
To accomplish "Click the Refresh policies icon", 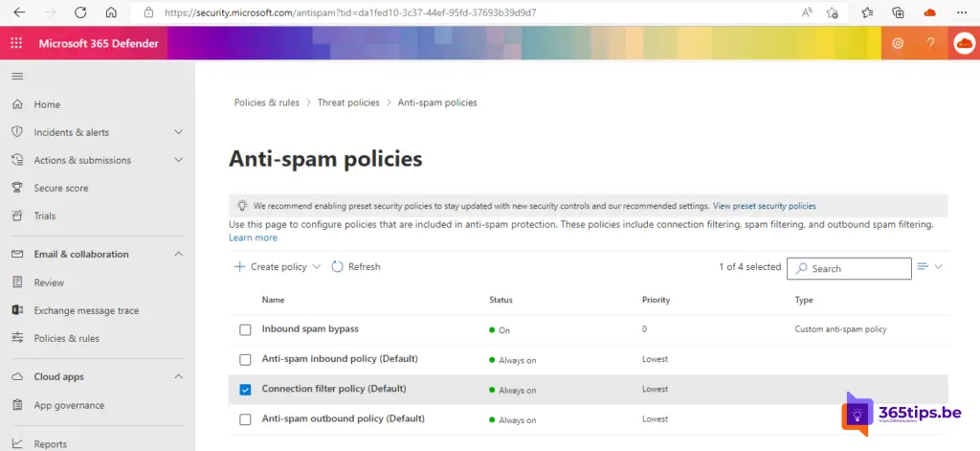I will (x=338, y=267).
